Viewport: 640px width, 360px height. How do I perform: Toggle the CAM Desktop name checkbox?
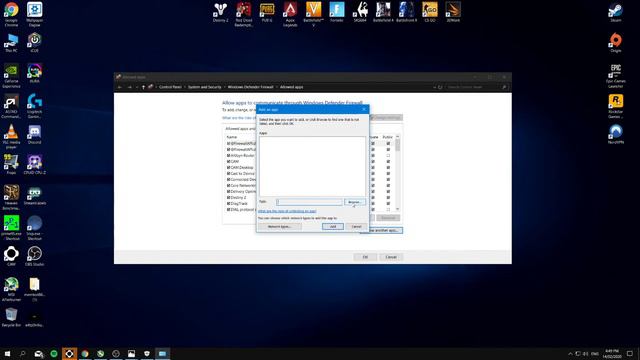click(x=229, y=167)
